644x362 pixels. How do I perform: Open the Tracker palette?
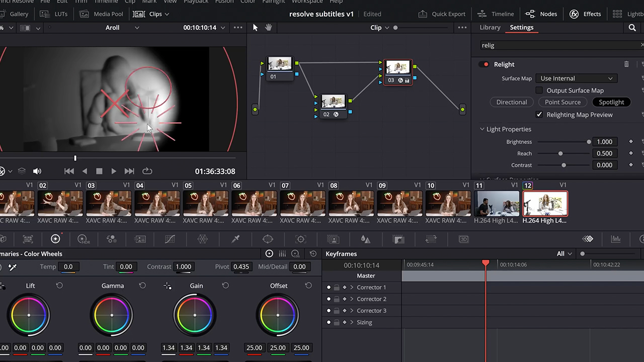(301, 239)
